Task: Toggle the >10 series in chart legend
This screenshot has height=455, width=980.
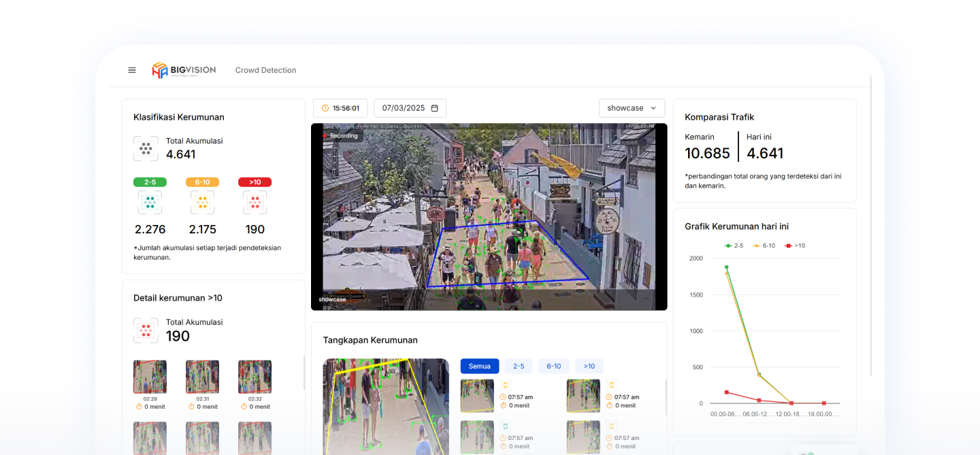Action: point(795,246)
